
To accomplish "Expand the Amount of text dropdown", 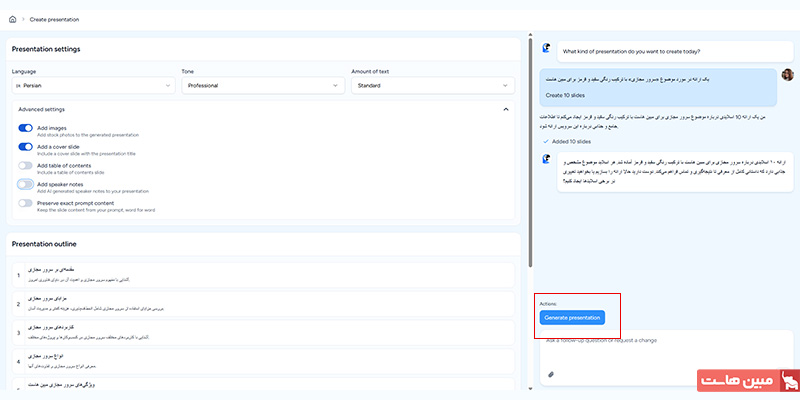I will (x=432, y=86).
